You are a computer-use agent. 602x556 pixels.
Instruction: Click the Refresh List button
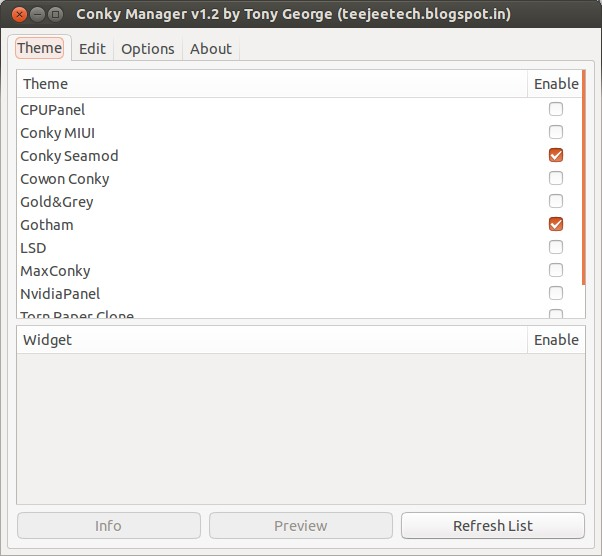point(492,526)
